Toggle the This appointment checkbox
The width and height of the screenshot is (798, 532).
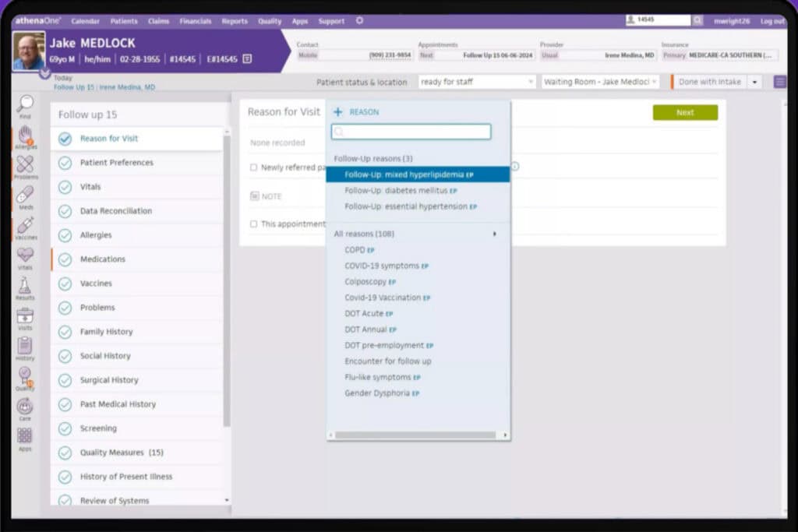click(254, 224)
